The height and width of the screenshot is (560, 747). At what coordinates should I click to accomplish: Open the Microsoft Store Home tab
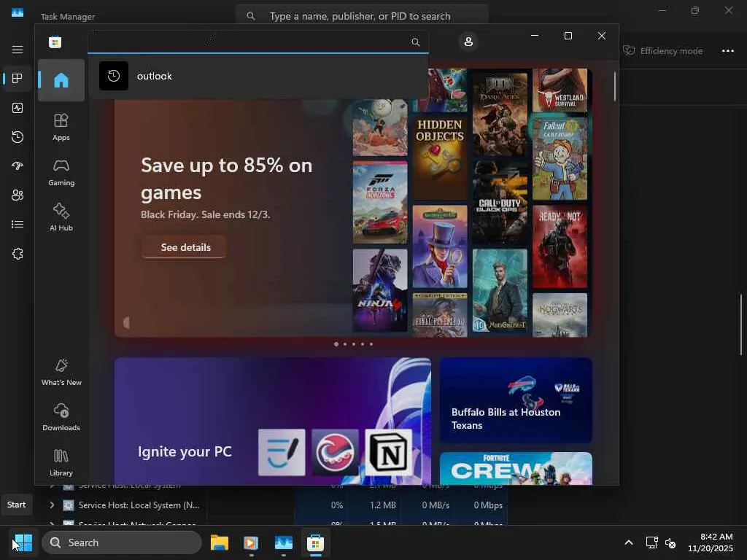click(x=61, y=80)
